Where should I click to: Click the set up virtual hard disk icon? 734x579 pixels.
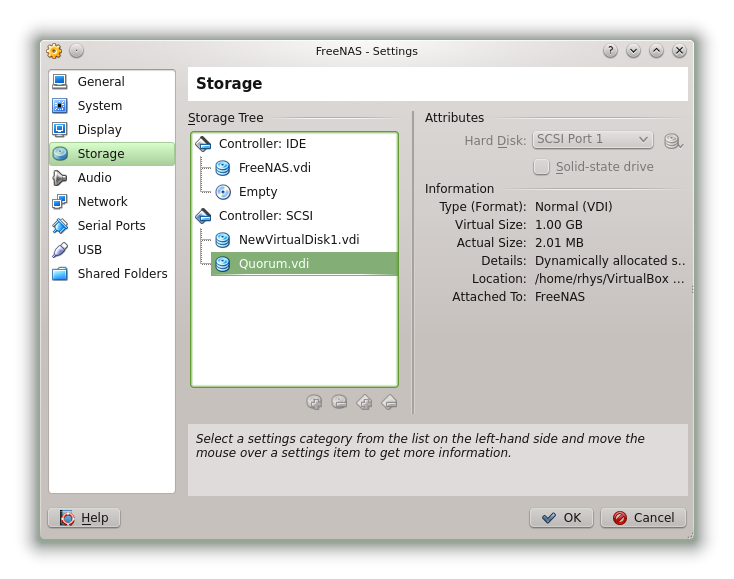[673, 140]
